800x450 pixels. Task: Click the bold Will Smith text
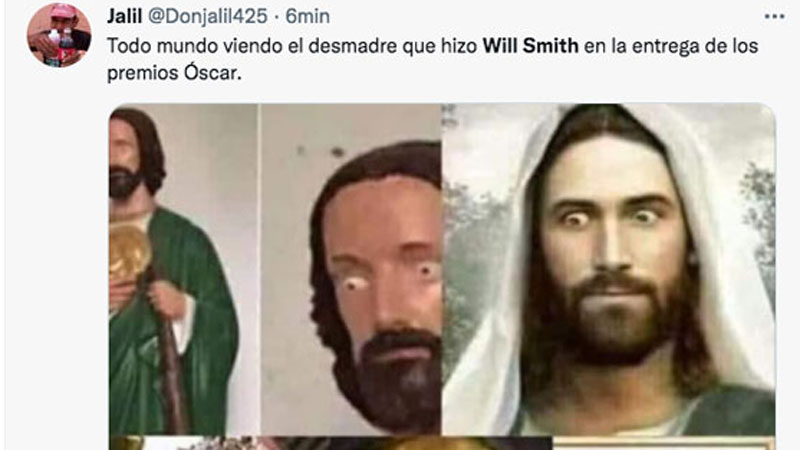pyautogui.click(x=531, y=46)
